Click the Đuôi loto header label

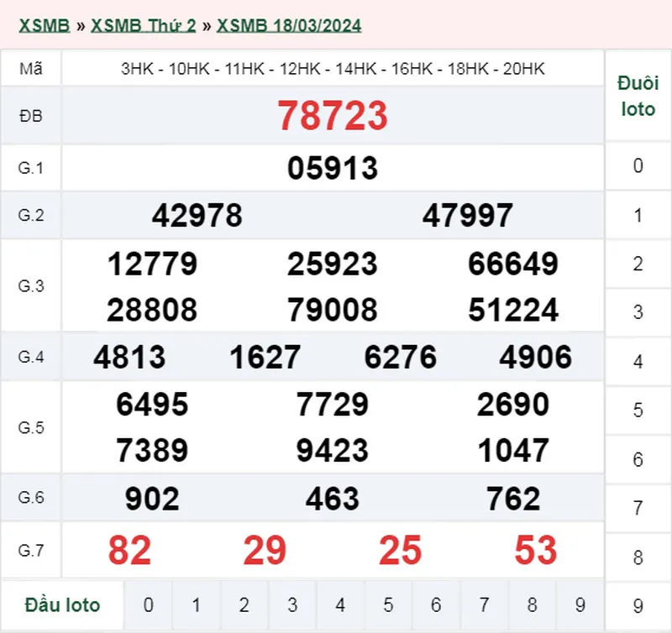click(638, 97)
